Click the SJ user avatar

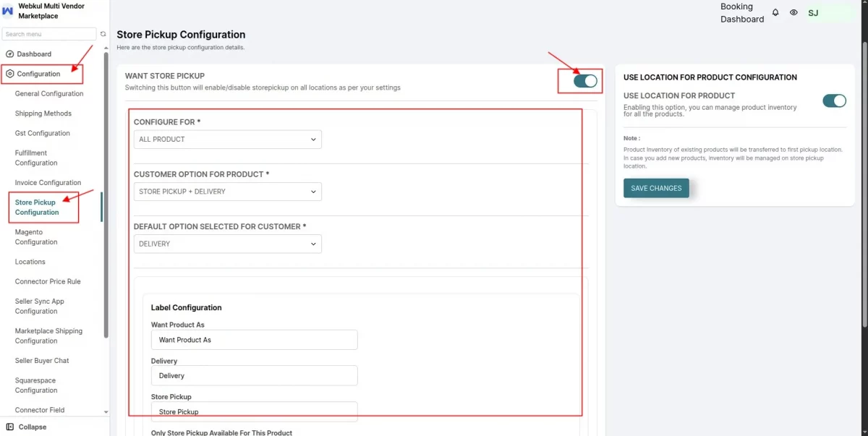[x=813, y=13]
